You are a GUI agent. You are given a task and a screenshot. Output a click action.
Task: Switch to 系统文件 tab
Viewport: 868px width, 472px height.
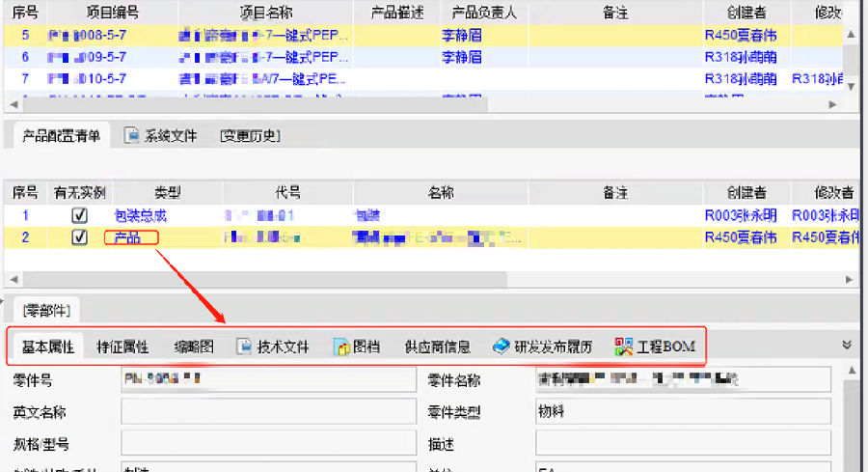point(160,136)
